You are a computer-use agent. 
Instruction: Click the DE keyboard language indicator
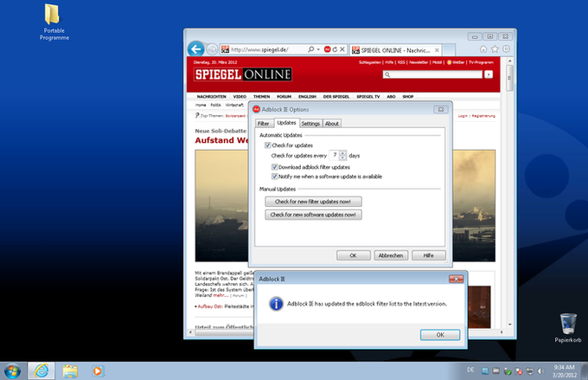click(470, 370)
